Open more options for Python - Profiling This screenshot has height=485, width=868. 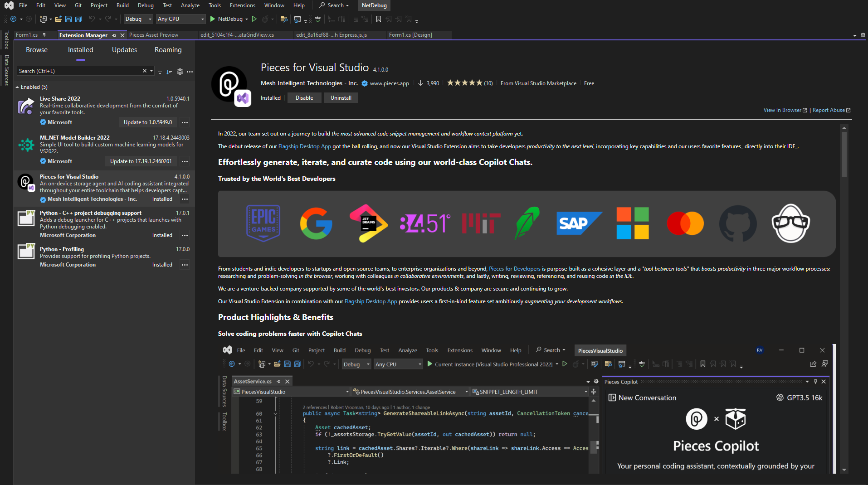click(185, 265)
